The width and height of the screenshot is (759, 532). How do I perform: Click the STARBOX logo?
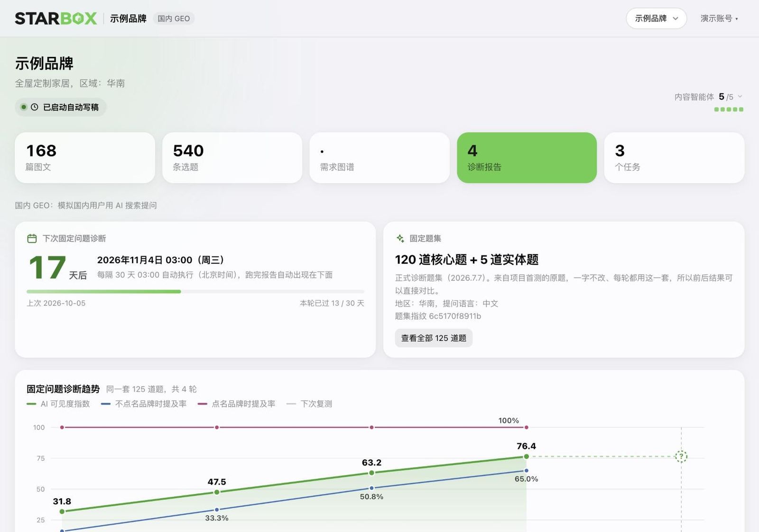[x=56, y=18]
